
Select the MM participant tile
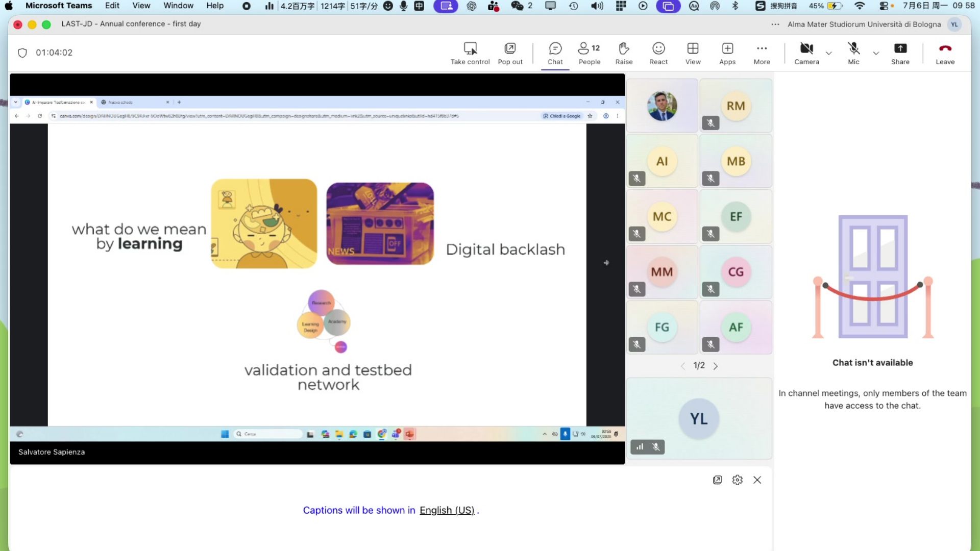pos(662,272)
